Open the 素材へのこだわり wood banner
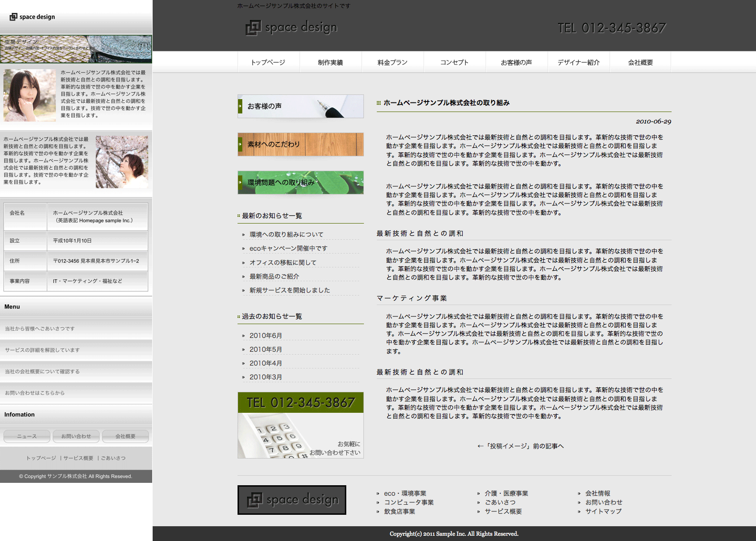This screenshot has width=756, height=541. coord(300,144)
